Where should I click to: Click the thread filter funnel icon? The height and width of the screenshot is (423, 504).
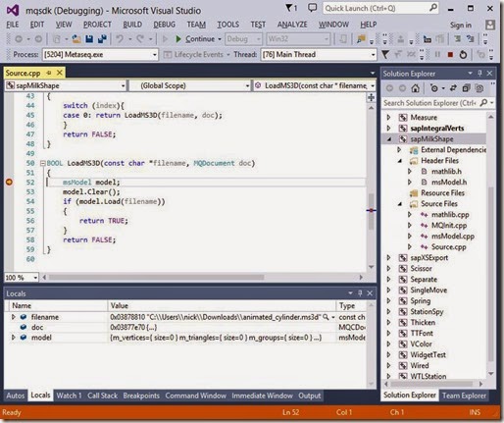(x=385, y=55)
